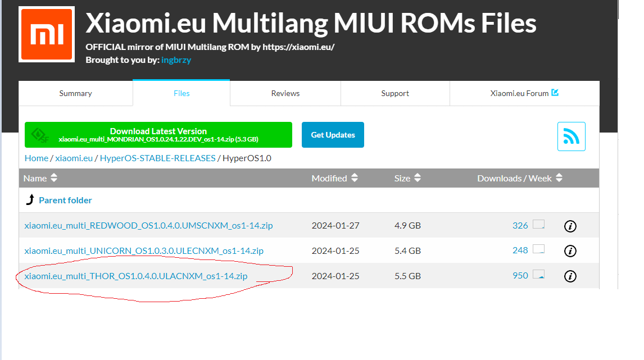Image resolution: width=644 pixels, height=360 pixels.
Task: Select the THOR row 2024-01-25 date
Action: click(x=335, y=276)
